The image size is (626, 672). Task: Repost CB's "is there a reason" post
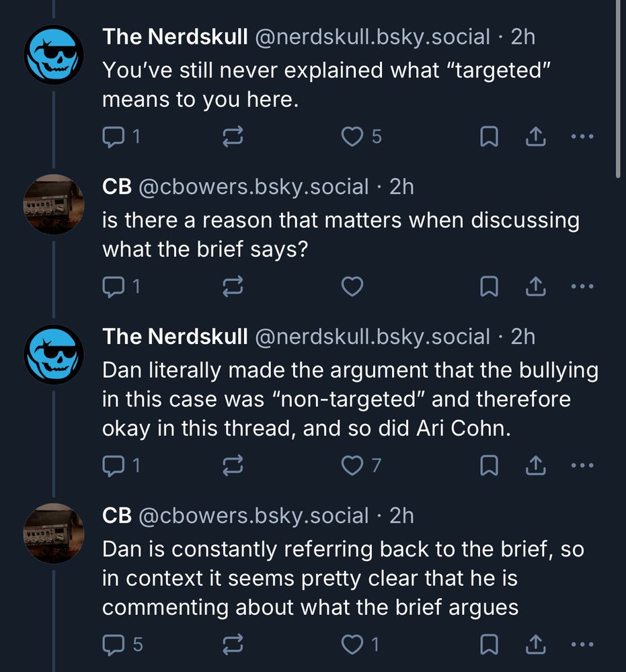232,287
